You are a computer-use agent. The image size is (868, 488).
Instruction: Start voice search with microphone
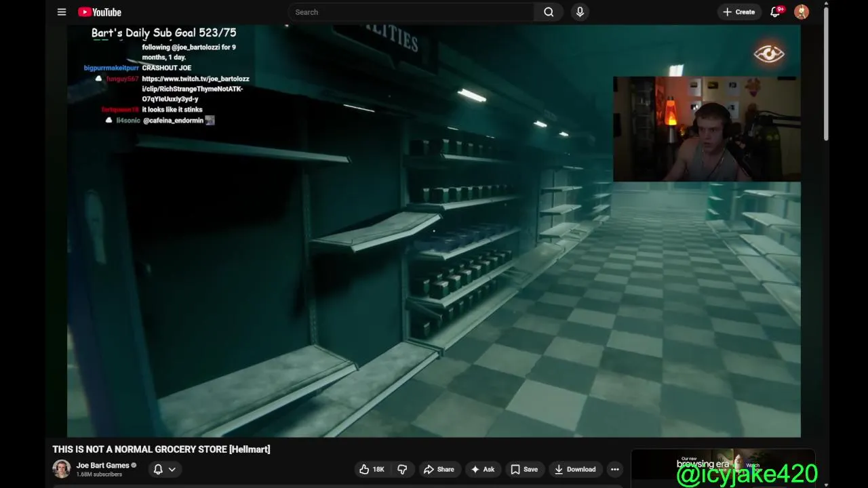(580, 12)
